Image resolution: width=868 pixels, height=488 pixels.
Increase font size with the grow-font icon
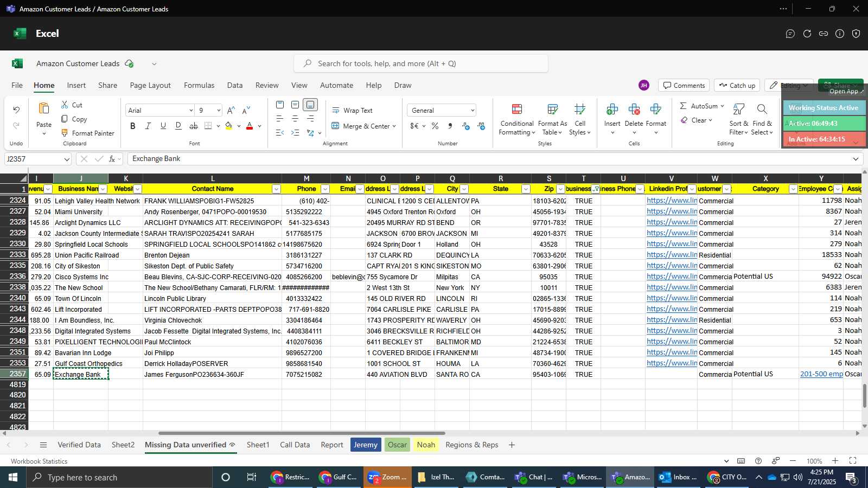(231, 110)
